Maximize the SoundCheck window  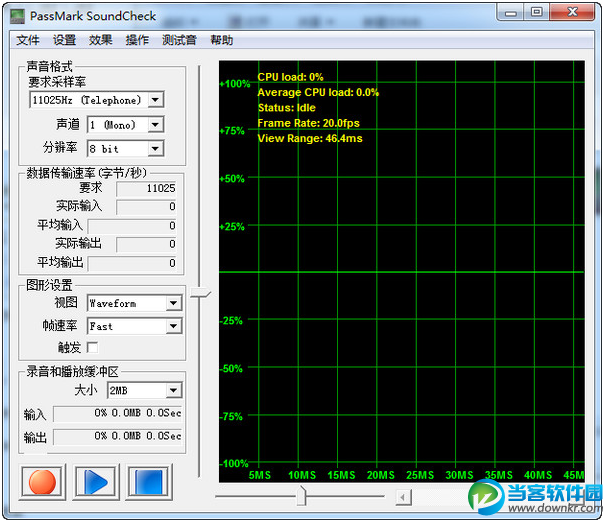click(x=536, y=13)
